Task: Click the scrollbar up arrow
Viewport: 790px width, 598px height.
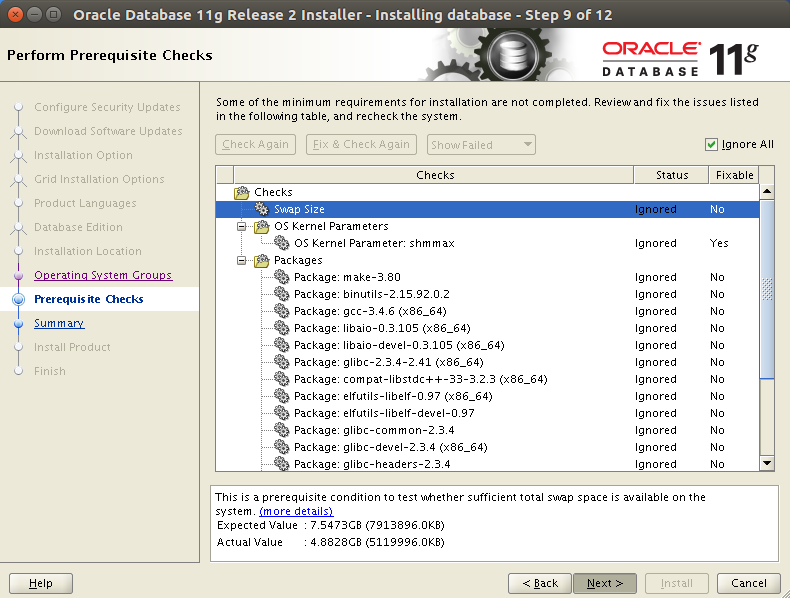Action: 767,191
